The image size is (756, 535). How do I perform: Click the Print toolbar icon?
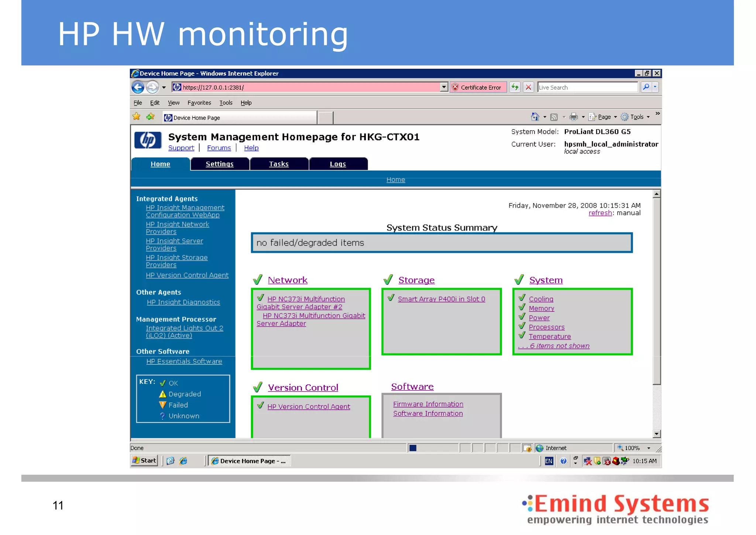pos(573,117)
